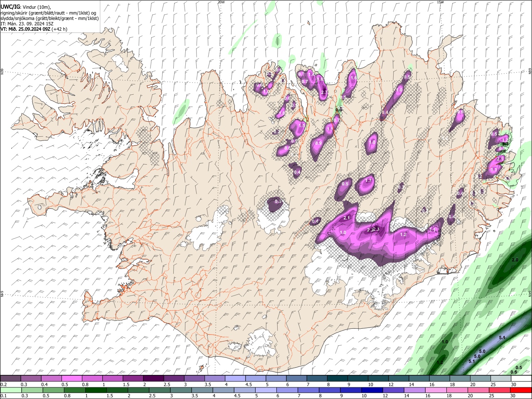Pick the light gray 25 swatch in snow scale
532x399 pixels.
pyautogui.click(x=500, y=379)
